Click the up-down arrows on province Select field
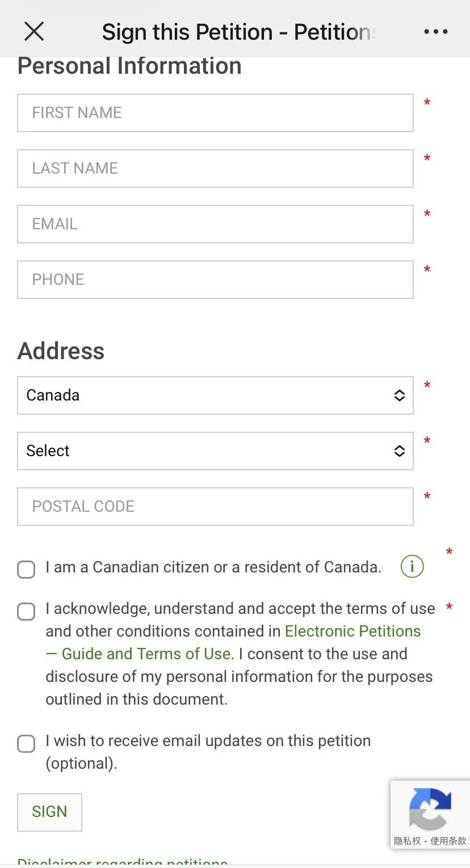The image size is (470, 868). point(400,451)
